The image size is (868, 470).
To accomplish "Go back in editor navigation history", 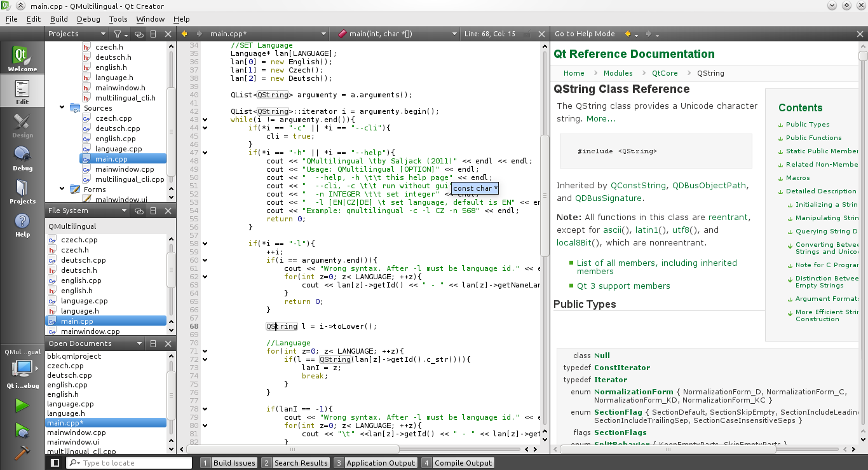I will coord(185,34).
